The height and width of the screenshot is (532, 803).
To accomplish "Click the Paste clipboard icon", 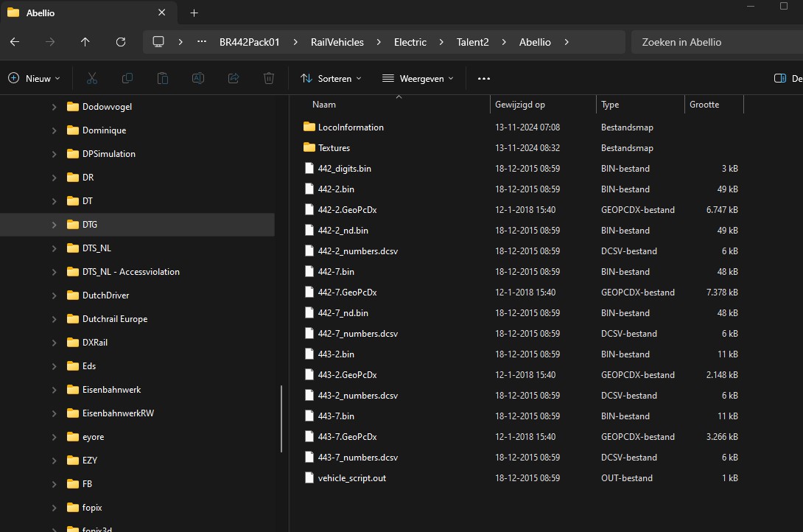I will tap(162, 78).
